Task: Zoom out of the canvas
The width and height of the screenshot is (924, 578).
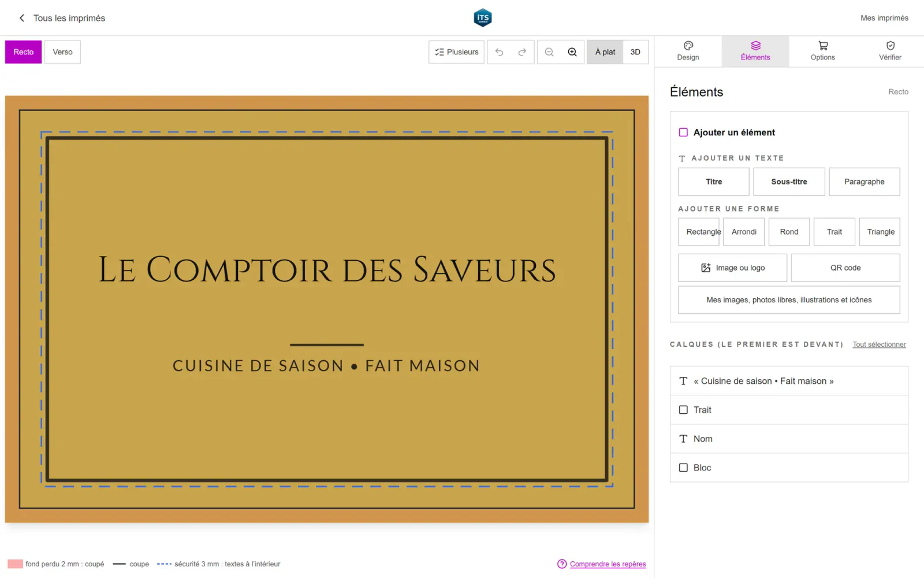Action: pyautogui.click(x=549, y=52)
